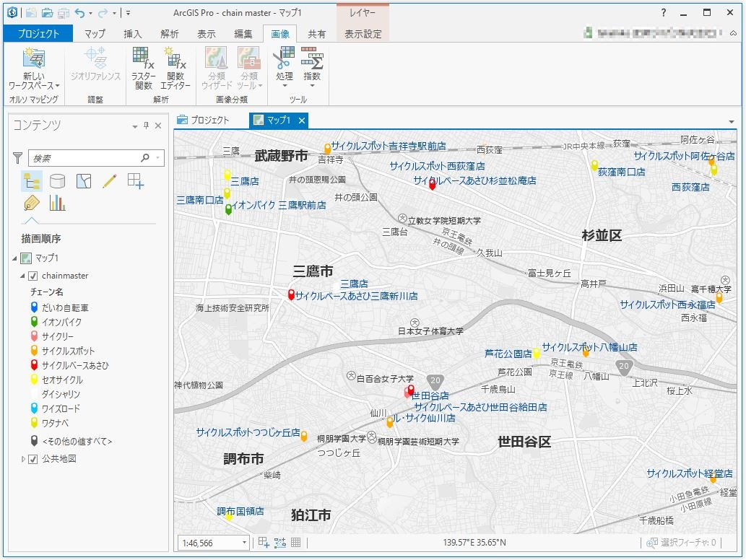The height and width of the screenshot is (560, 746).
Task: Expand the 公共地図 layer
Action: [x=23, y=459]
